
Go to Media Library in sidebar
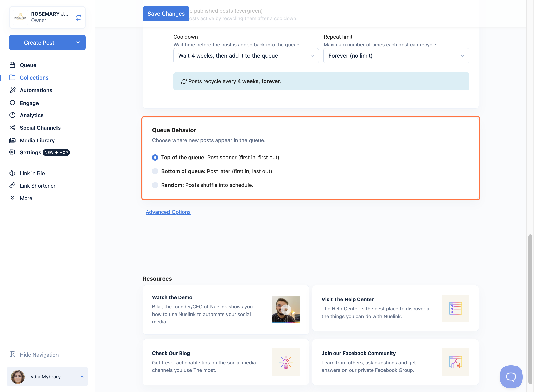(x=37, y=140)
